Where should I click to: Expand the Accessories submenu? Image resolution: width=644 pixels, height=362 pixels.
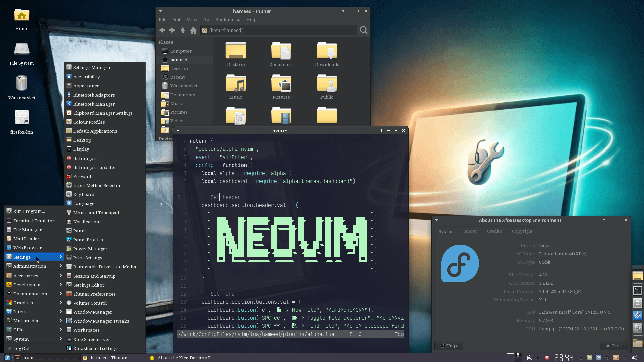point(34,276)
